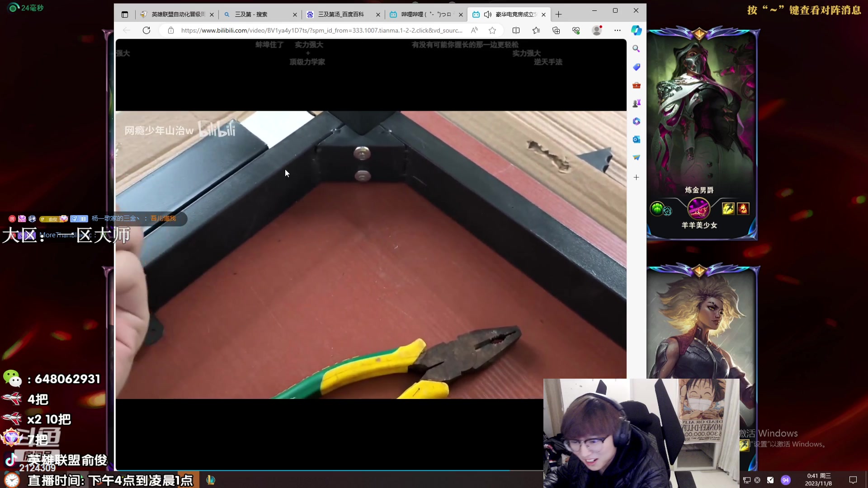The height and width of the screenshot is (488, 868).
Task: Click the bilibili video player area
Action: [371, 255]
